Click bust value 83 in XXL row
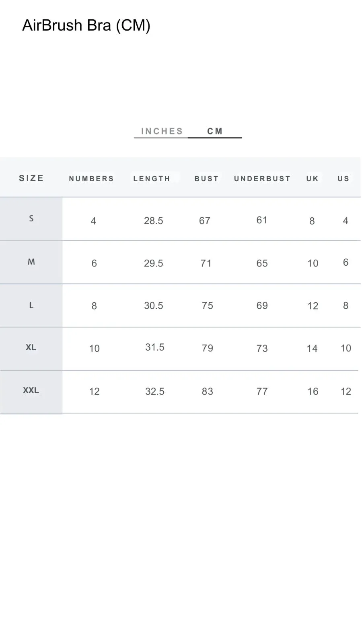Image resolution: width=362 pixels, height=644 pixels. click(208, 391)
